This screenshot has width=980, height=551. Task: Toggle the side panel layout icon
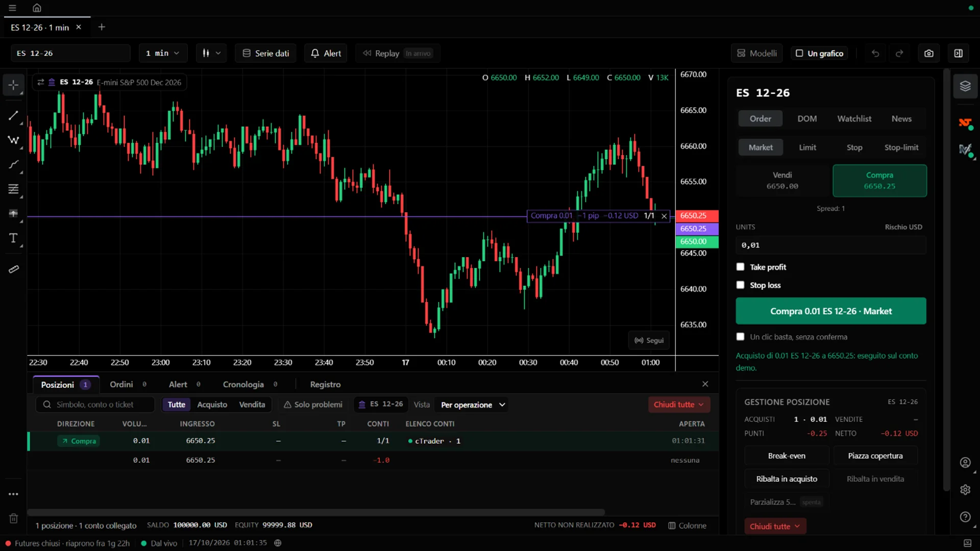[x=959, y=53]
